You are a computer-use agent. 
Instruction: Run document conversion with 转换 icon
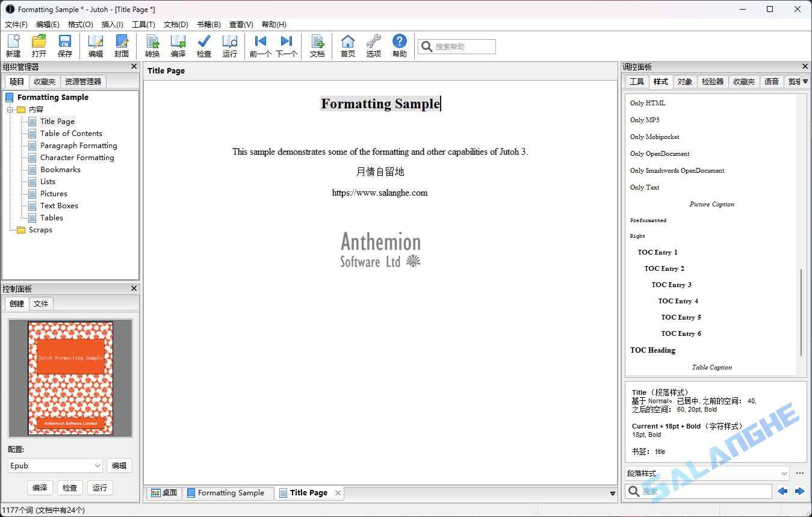click(152, 46)
